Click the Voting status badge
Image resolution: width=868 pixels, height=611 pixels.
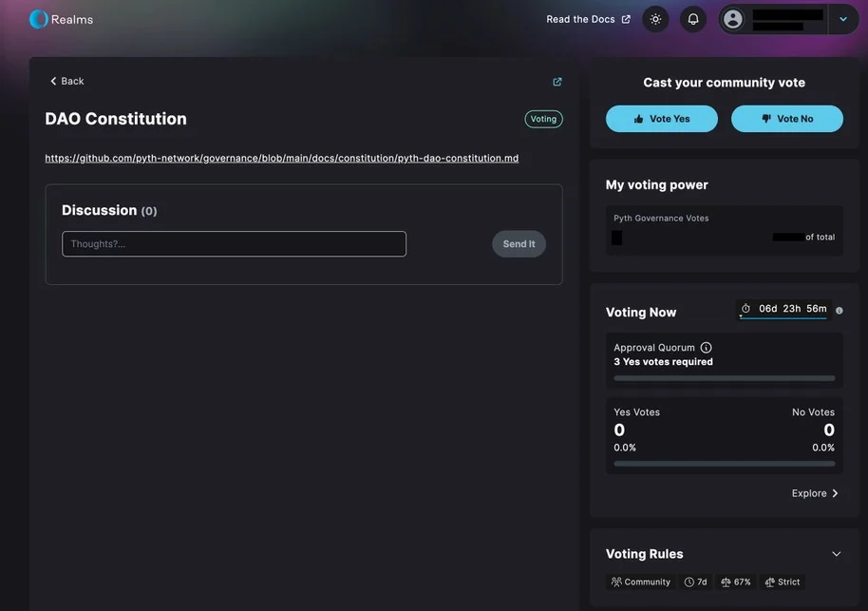(x=543, y=119)
